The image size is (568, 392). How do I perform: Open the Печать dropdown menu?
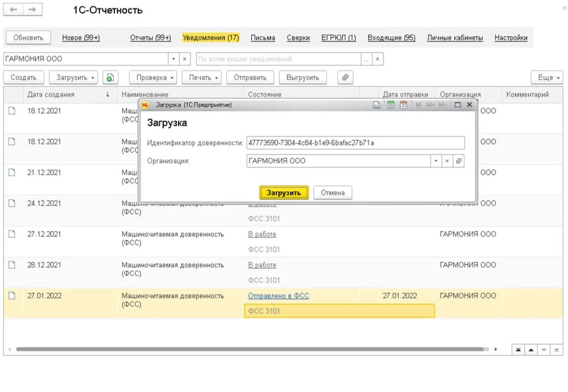(201, 78)
